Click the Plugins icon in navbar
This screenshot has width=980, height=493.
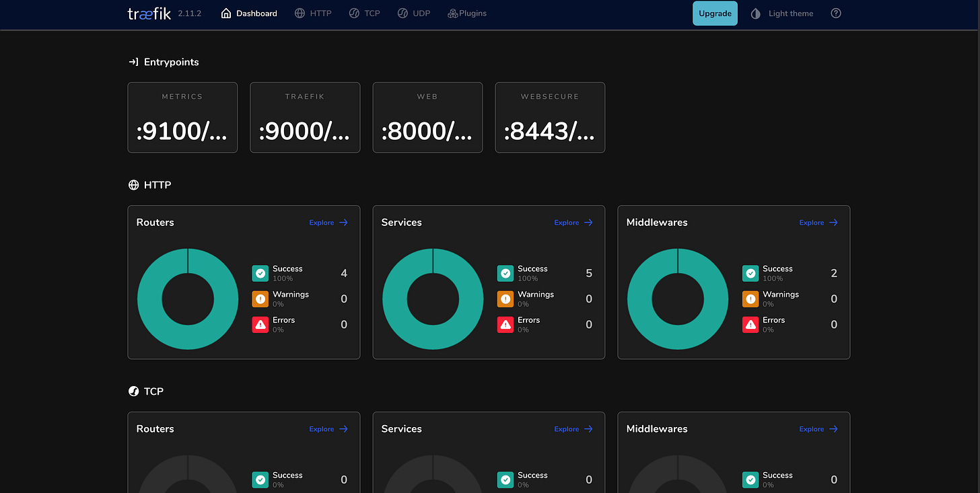(453, 13)
